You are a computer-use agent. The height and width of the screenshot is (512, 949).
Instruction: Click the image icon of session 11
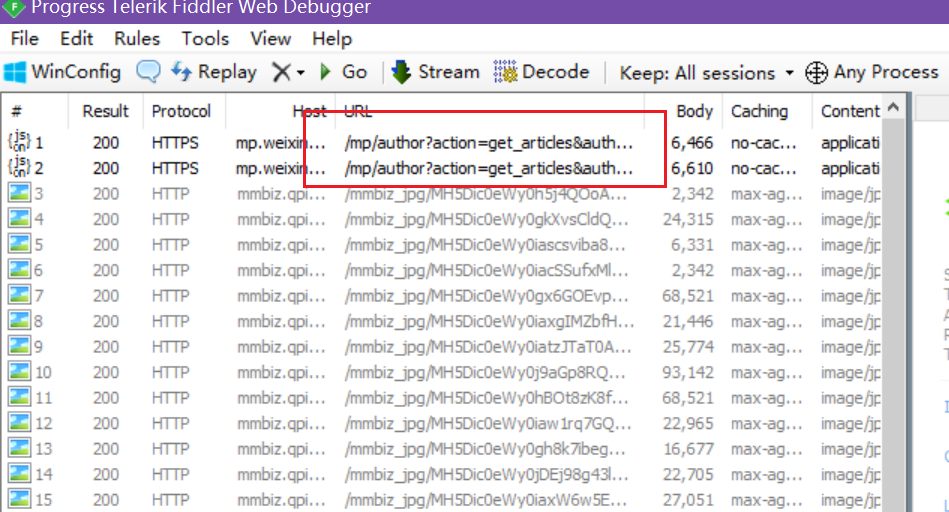coord(19,397)
